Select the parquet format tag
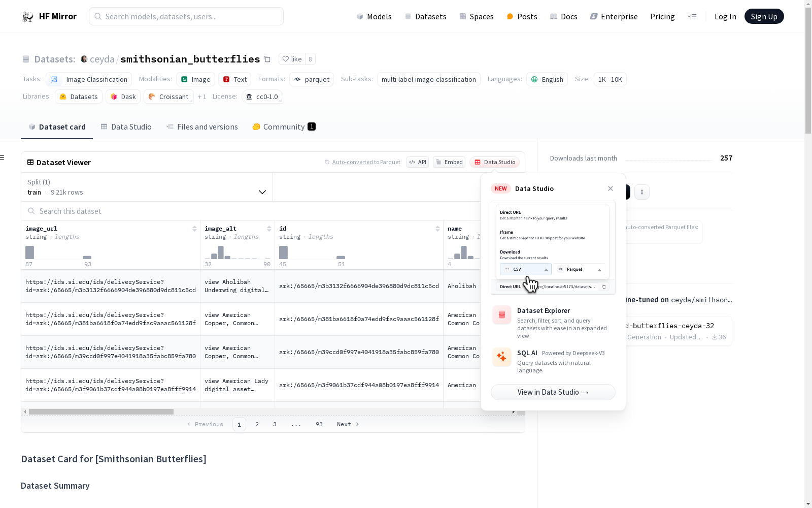Viewport: 812px width, 508px height. [312, 79]
